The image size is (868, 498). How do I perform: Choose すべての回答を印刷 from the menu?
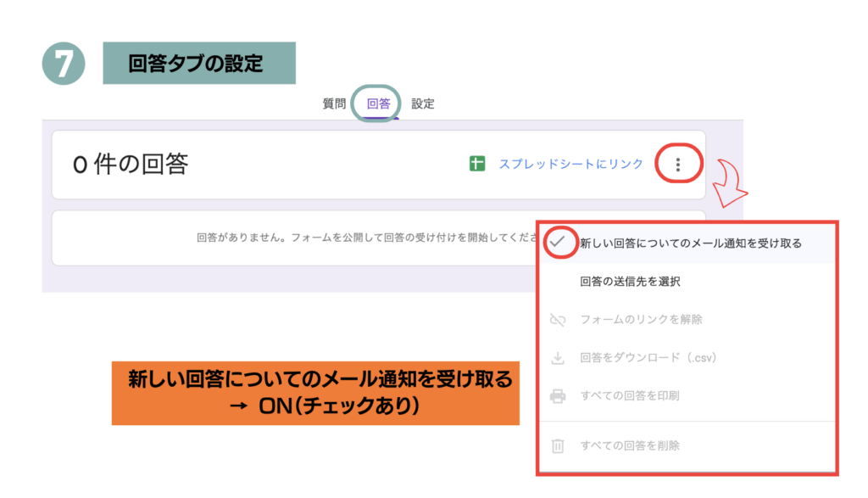click(630, 396)
